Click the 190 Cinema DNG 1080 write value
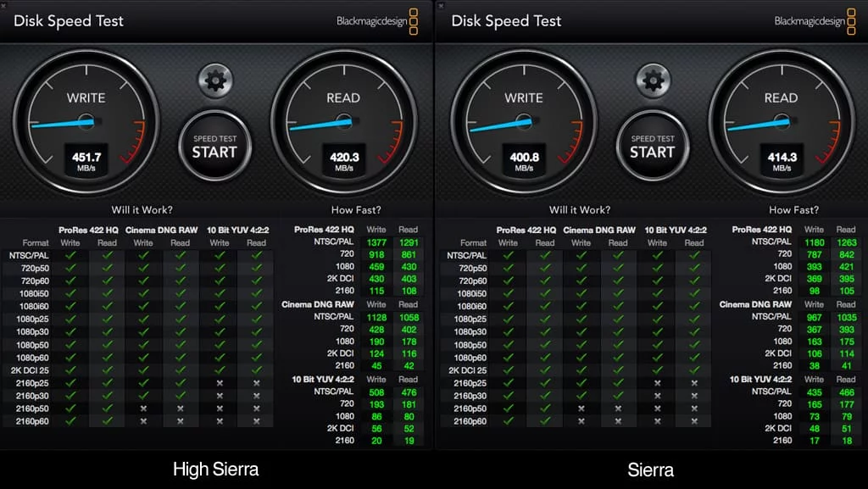 pyautogui.click(x=376, y=342)
